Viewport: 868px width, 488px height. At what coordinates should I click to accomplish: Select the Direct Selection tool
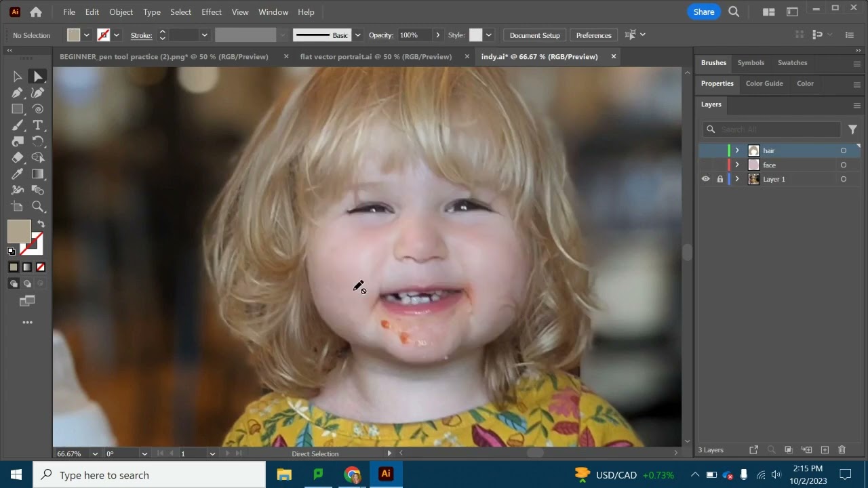click(x=38, y=77)
